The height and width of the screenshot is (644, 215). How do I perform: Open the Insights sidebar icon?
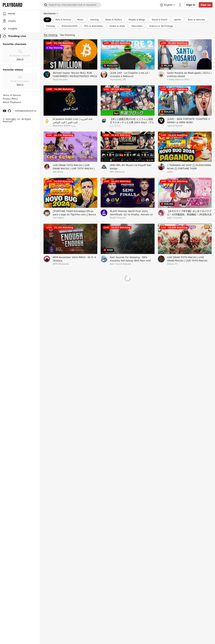point(5,28)
